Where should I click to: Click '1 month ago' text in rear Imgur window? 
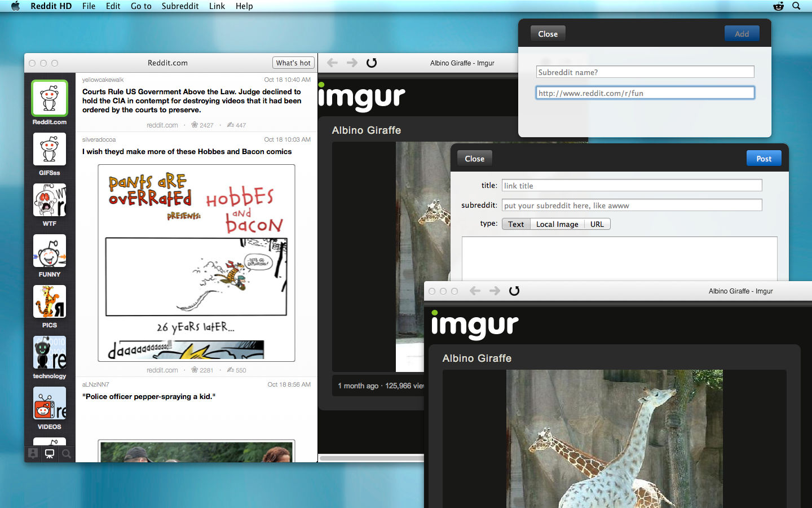click(358, 386)
